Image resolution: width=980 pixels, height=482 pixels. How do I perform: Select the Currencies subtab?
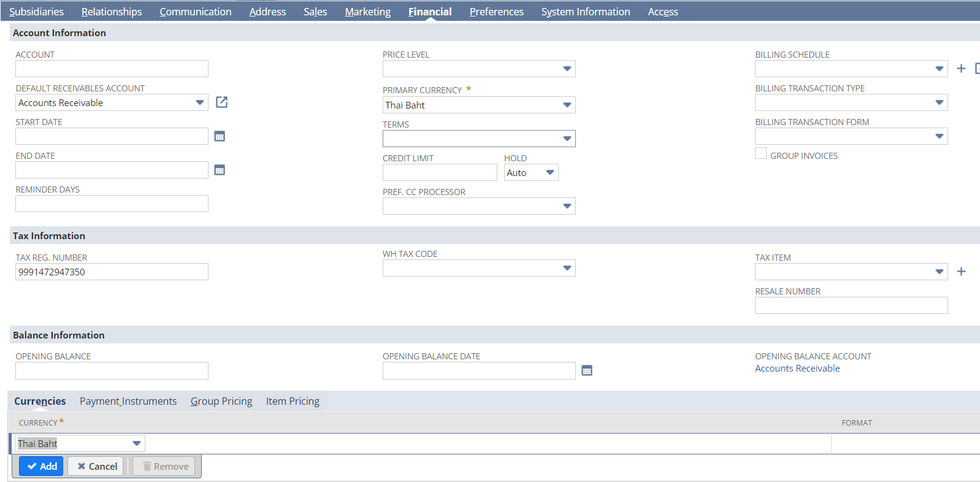pyautogui.click(x=40, y=401)
